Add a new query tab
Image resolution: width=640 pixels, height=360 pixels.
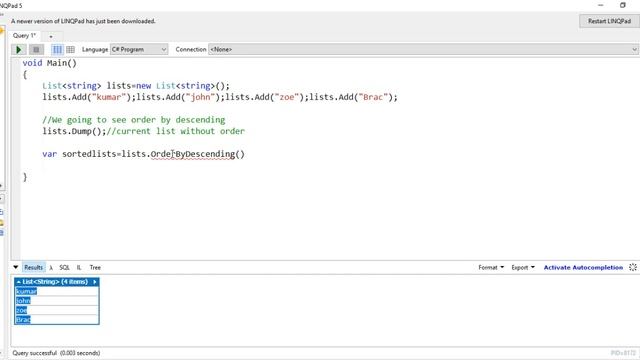(51, 36)
